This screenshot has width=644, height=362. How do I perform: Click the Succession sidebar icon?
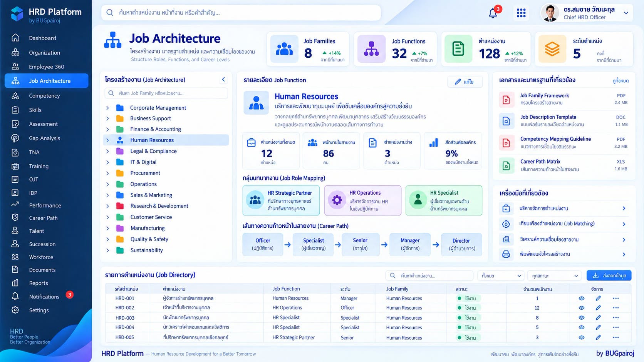tap(15, 244)
